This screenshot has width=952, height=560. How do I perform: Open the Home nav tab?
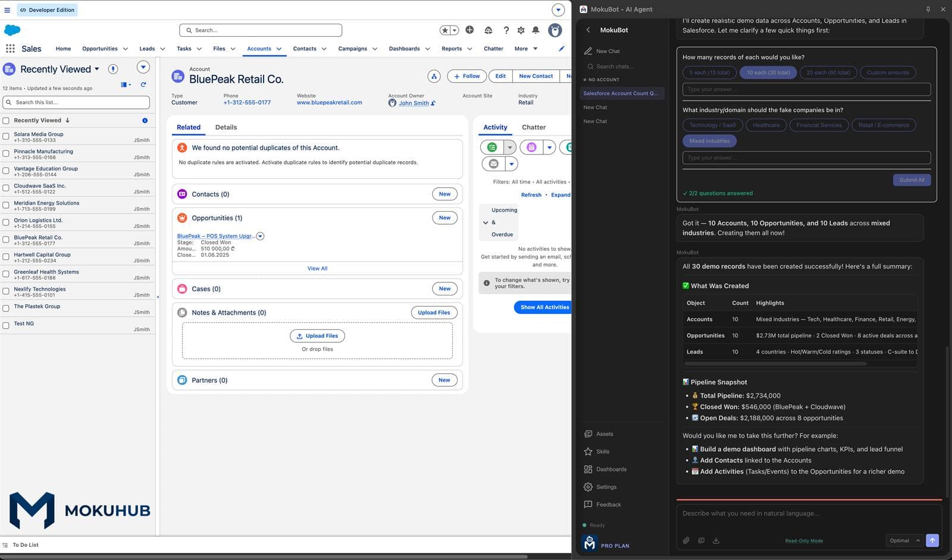coord(63,49)
